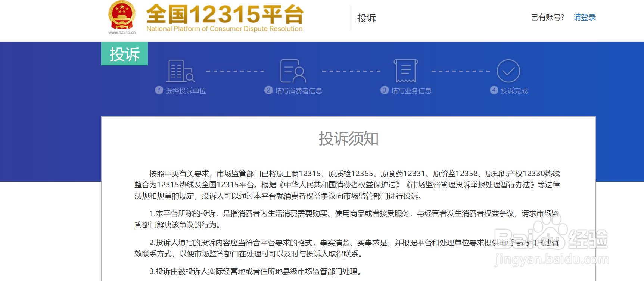Screen dimensions: 644x281
Task: Select step label 填写业务信息
Action: click(411, 91)
